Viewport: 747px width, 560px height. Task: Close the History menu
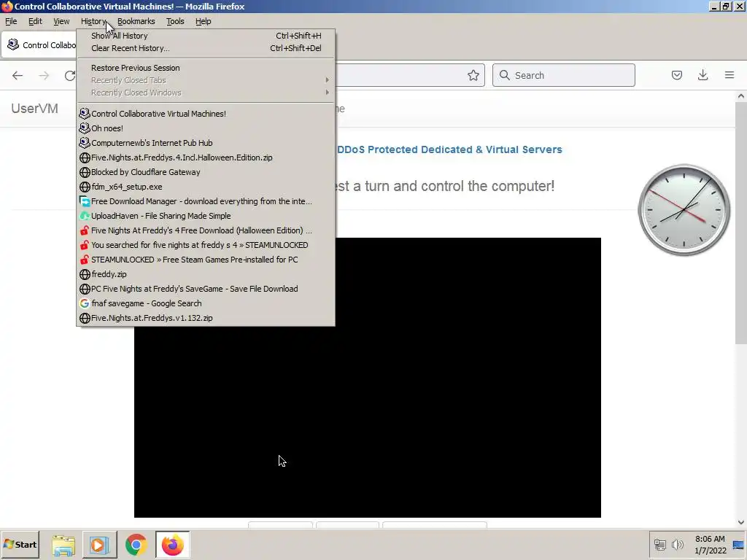[93, 21]
